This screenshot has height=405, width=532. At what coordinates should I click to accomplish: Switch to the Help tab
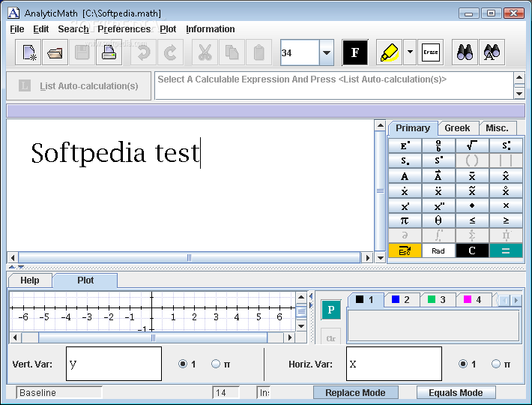(x=30, y=280)
